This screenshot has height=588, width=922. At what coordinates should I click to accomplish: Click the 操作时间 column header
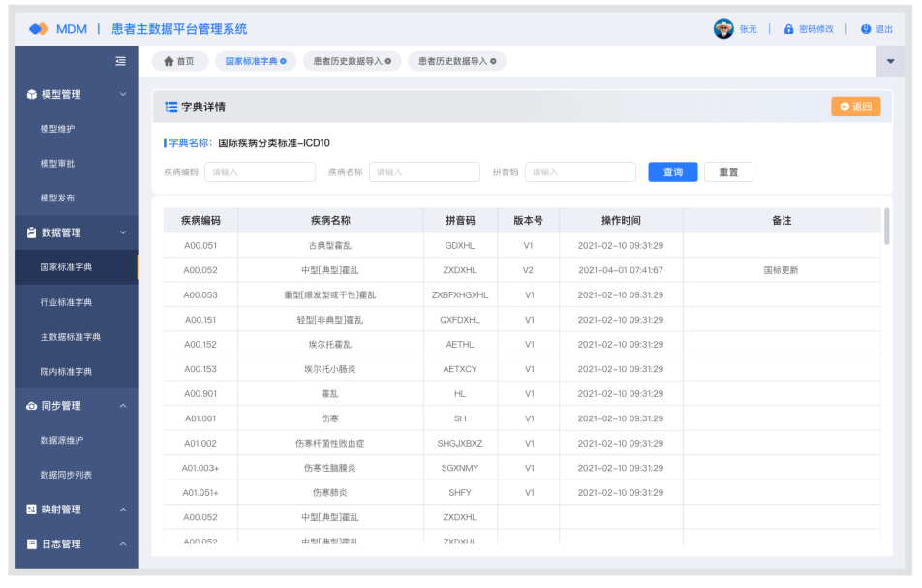click(x=621, y=221)
